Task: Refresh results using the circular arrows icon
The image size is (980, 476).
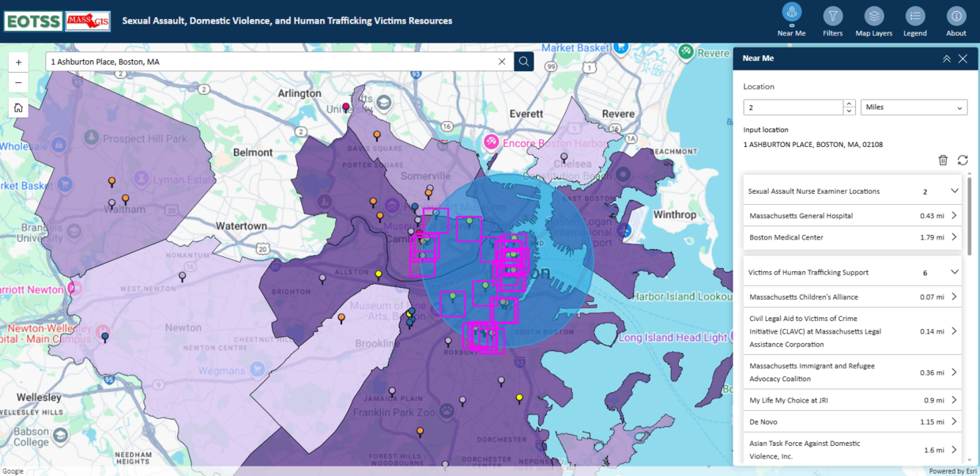Action: [x=963, y=160]
